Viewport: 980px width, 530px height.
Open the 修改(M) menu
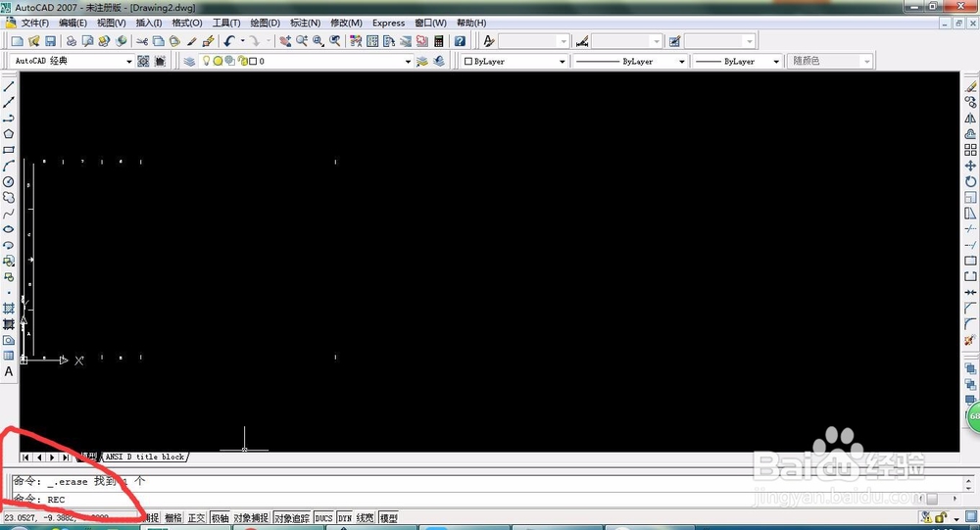point(346,24)
